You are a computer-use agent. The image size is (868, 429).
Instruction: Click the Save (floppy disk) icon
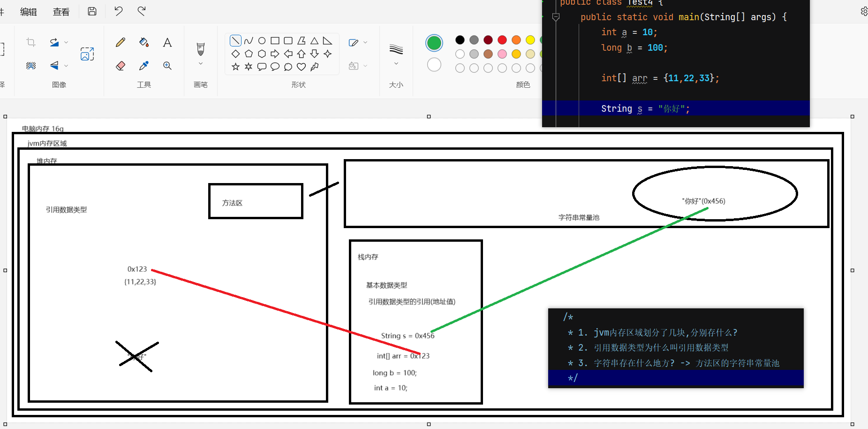click(92, 11)
